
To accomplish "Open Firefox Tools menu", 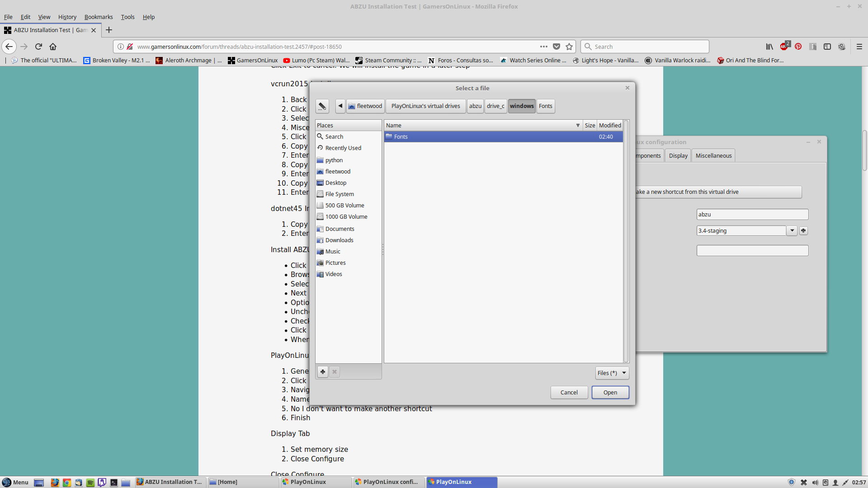I will 128,17.
